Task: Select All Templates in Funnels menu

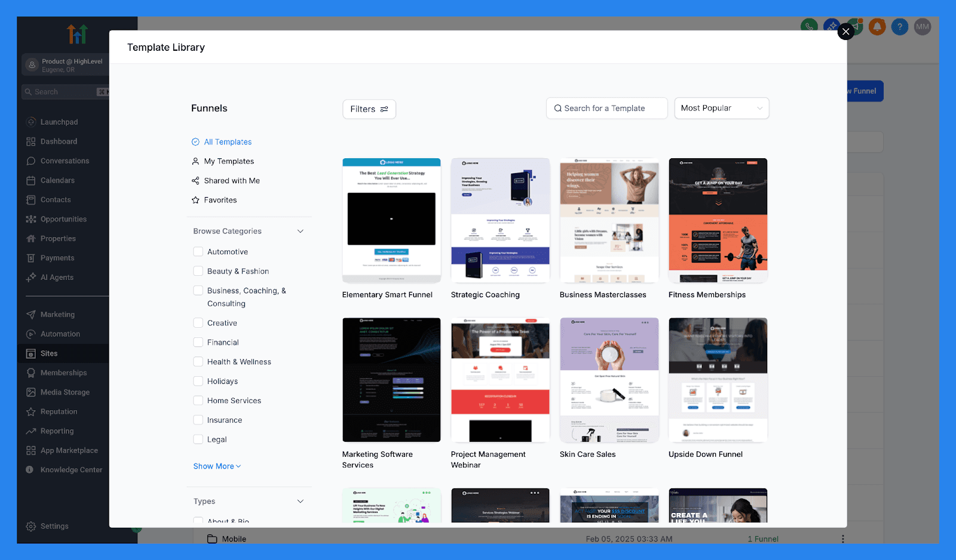Action: point(222,142)
